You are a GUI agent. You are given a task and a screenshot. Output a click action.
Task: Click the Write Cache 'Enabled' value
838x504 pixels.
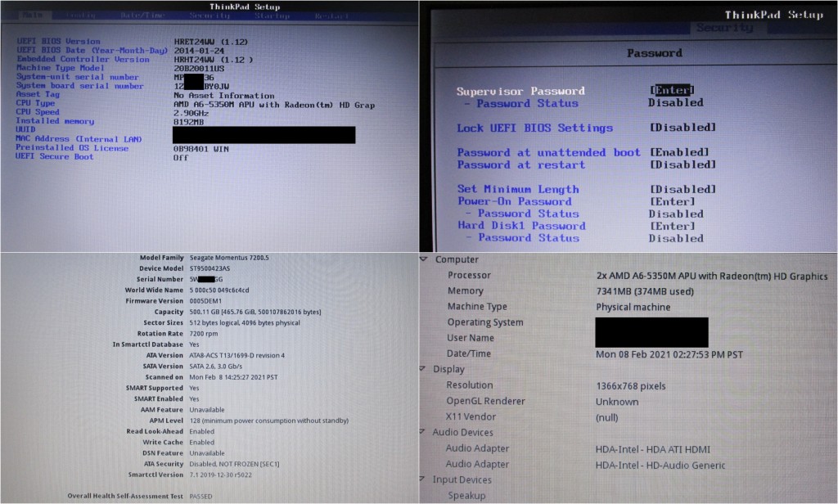201,442
